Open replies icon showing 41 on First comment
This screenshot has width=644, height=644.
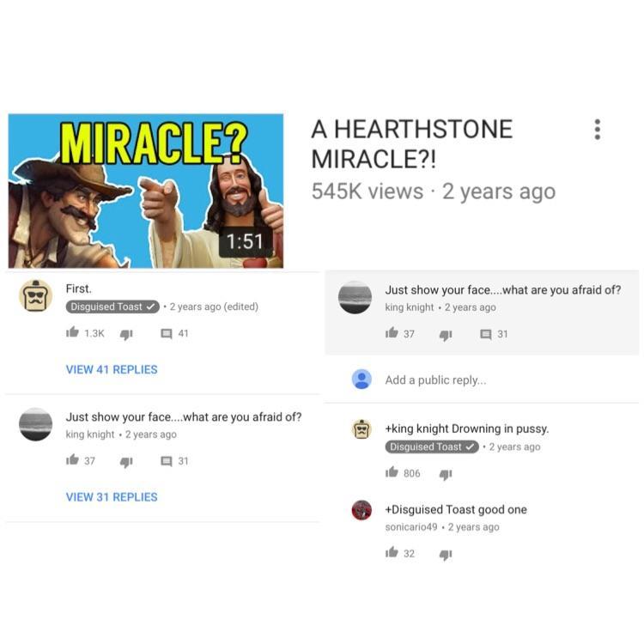click(167, 333)
